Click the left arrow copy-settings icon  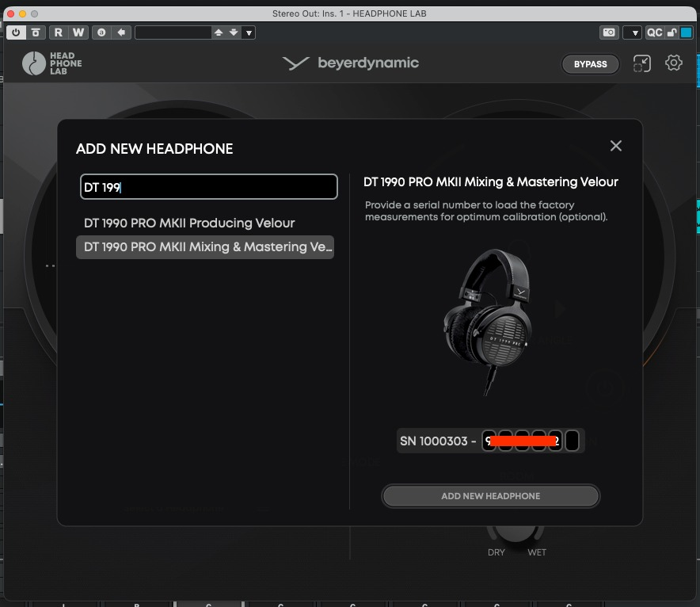click(121, 32)
